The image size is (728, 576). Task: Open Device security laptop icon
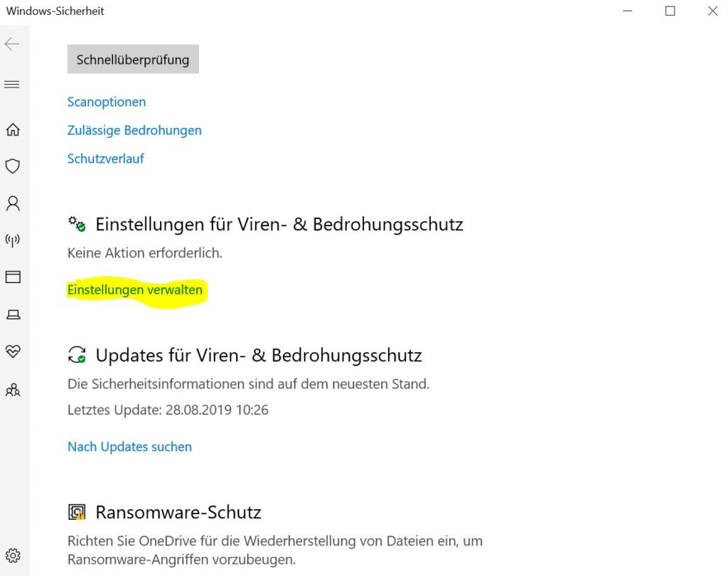[x=13, y=314]
